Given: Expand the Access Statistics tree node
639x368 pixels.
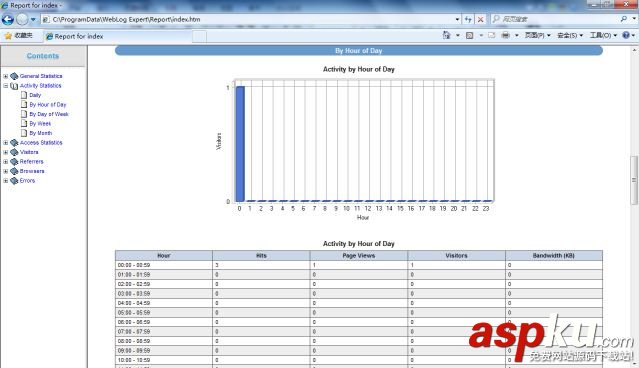Looking at the screenshot, I should tap(6, 143).
